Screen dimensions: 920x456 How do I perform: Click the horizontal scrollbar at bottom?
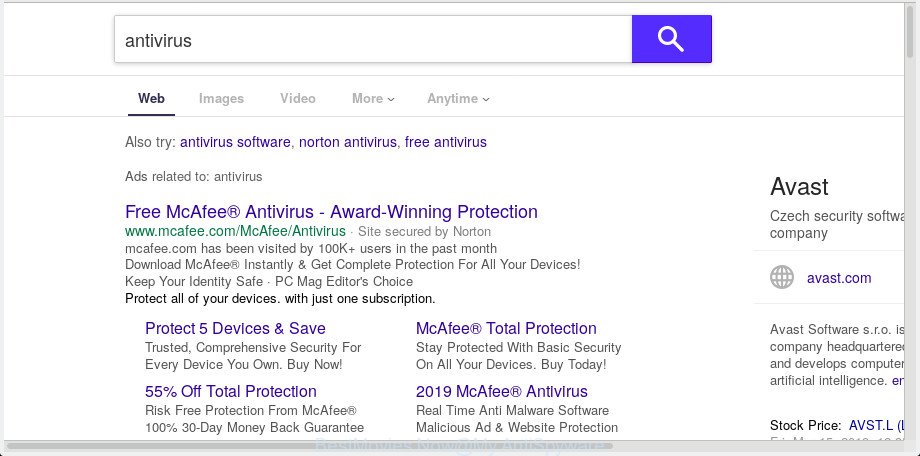[308, 447]
